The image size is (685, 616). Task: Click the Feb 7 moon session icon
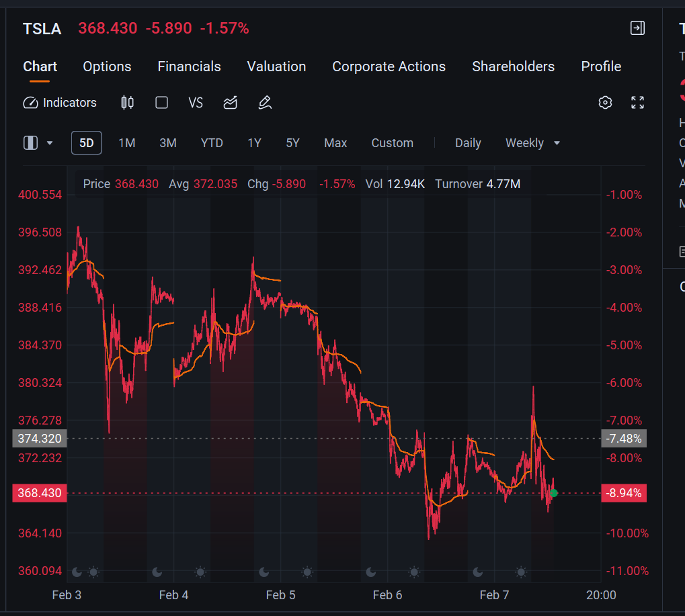tap(478, 572)
